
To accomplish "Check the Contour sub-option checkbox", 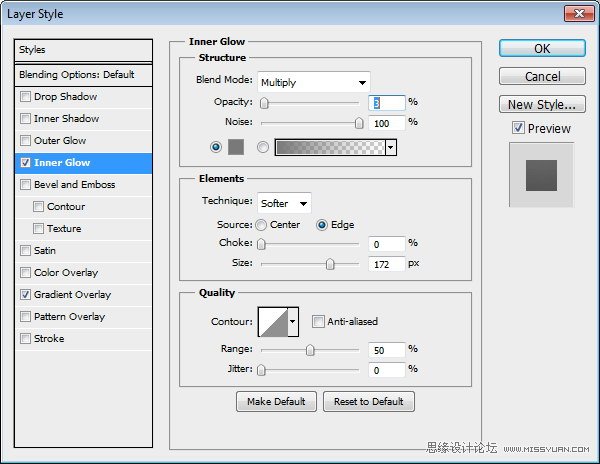I will (x=38, y=207).
